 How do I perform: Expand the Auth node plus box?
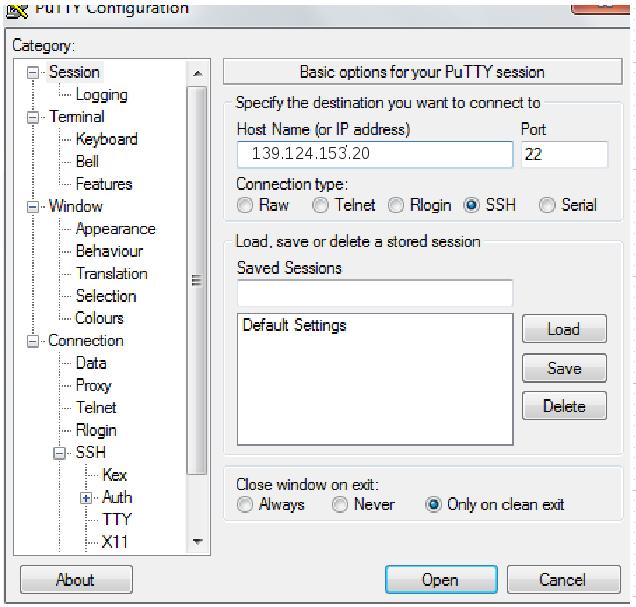click(86, 498)
